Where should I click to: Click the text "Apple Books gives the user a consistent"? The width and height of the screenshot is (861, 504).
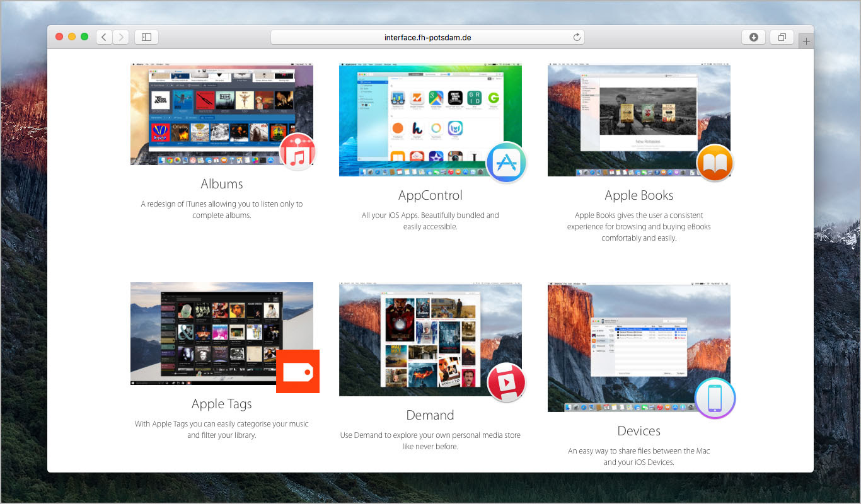639,215
